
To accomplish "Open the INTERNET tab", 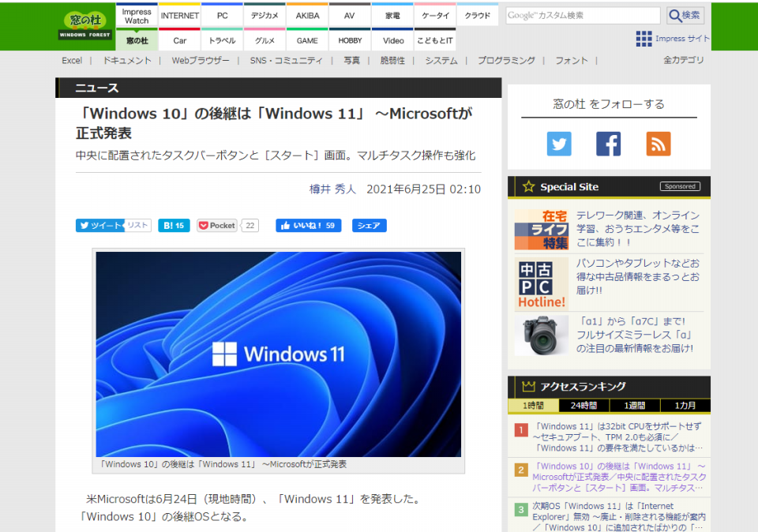I will (179, 16).
